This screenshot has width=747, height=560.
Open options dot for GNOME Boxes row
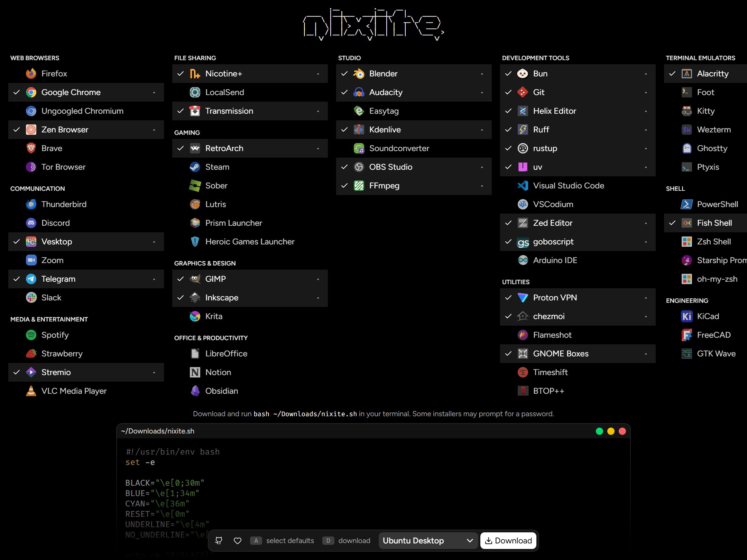coord(646,354)
